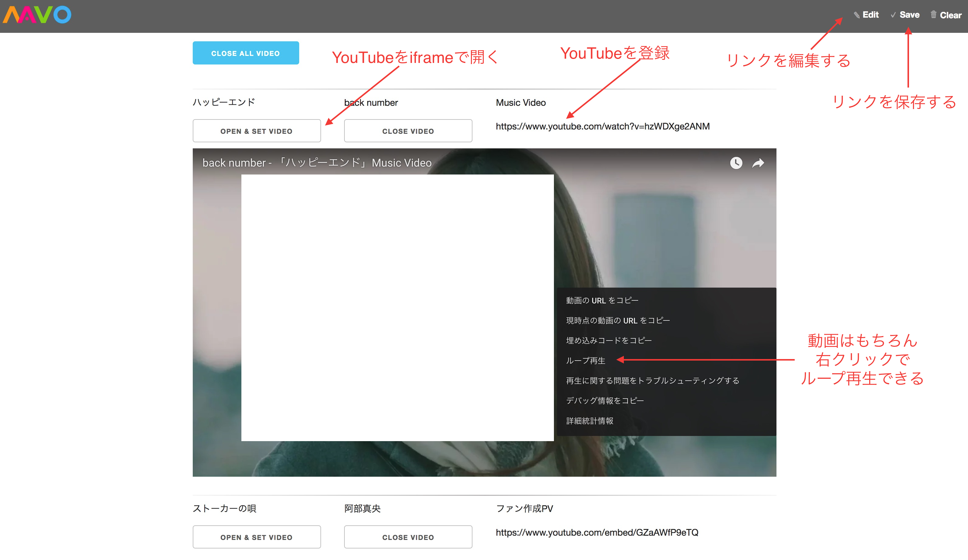Click CLOSE ALL VIDEO button
968x560 pixels.
(245, 53)
